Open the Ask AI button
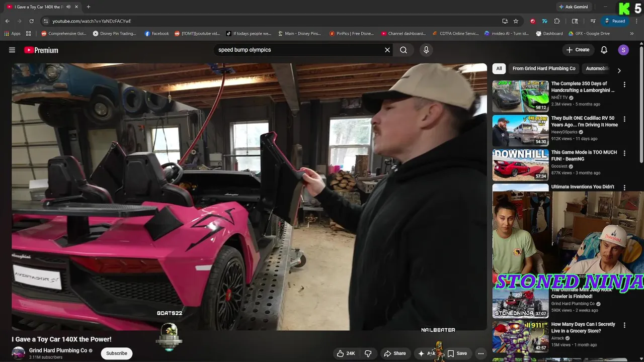This screenshot has height=362, width=644. point(427,353)
